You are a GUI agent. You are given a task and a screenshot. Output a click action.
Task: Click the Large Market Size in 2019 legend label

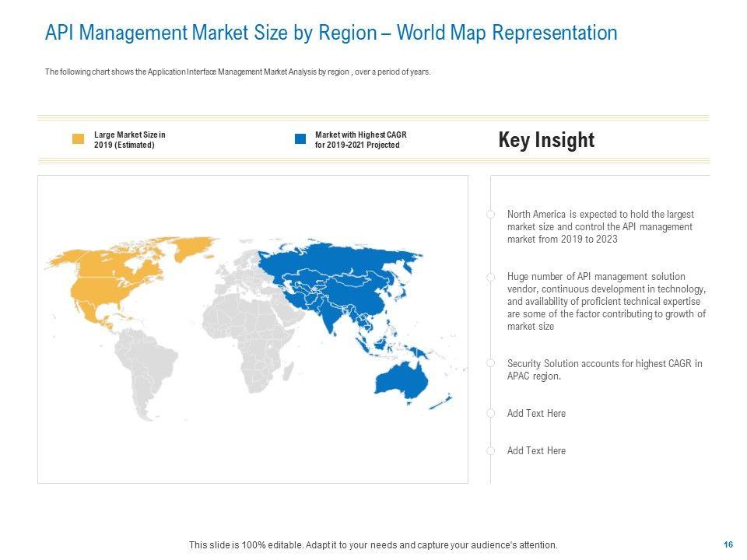(x=130, y=140)
